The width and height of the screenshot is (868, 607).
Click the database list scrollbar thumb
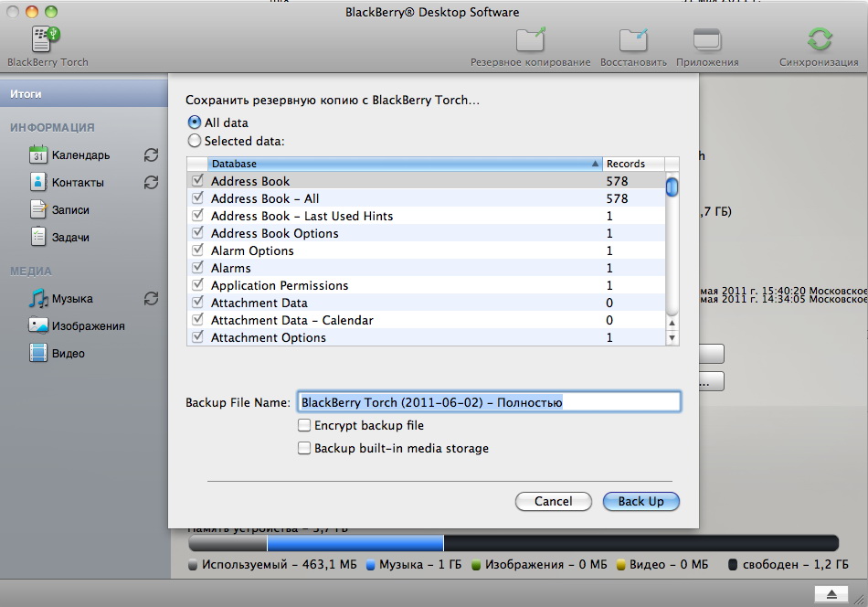click(x=672, y=186)
